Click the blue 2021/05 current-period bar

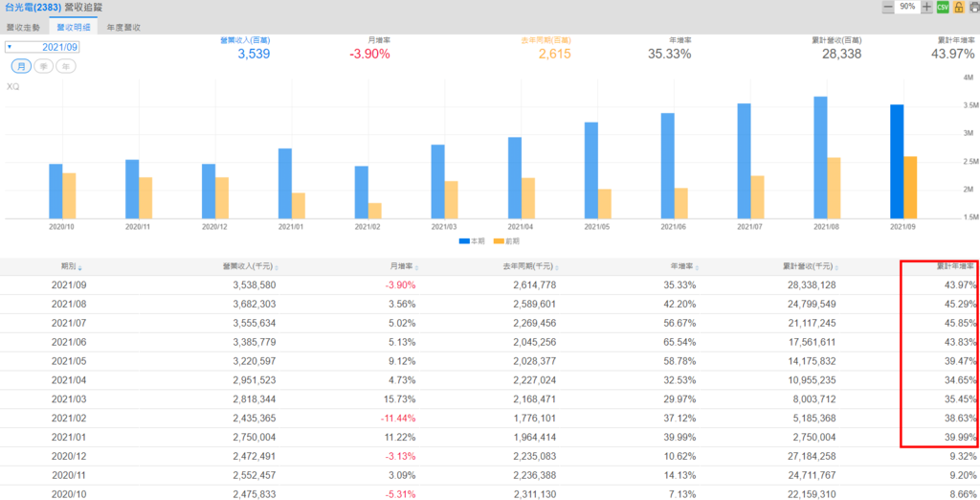tap(591, 170)
